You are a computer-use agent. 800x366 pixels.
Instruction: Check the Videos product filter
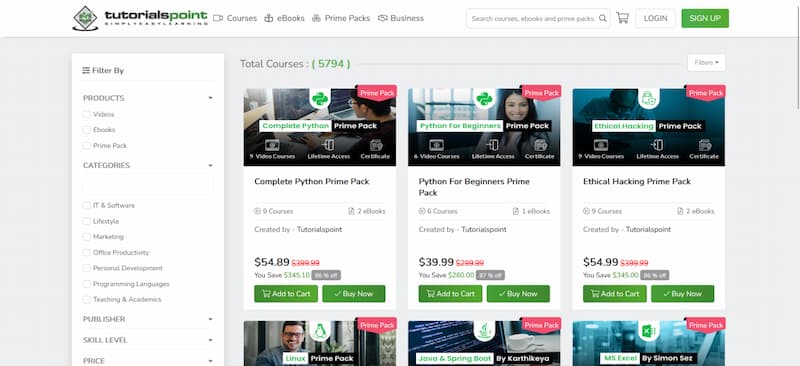(x=87, y=114)
